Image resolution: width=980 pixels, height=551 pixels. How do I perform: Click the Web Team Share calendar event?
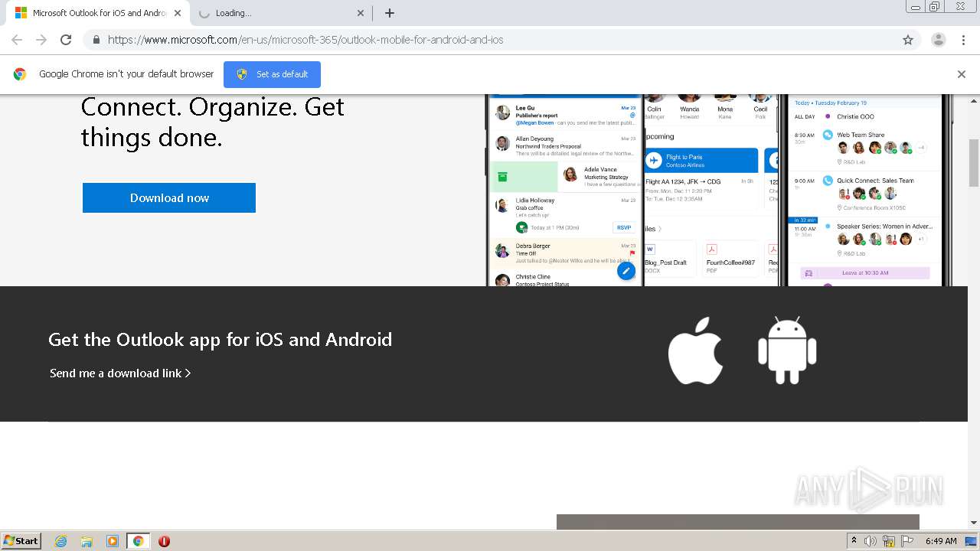click(x=865, y=146)
